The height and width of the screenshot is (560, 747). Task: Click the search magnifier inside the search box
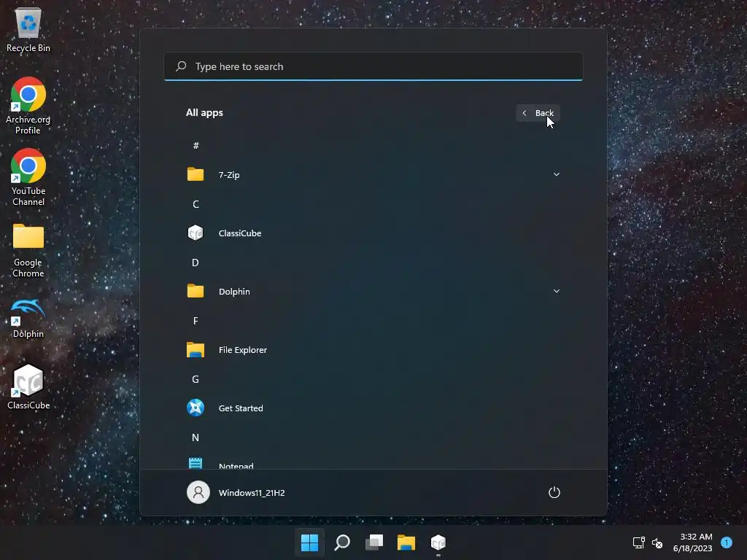pyautogui.click(x=181, y=66)
